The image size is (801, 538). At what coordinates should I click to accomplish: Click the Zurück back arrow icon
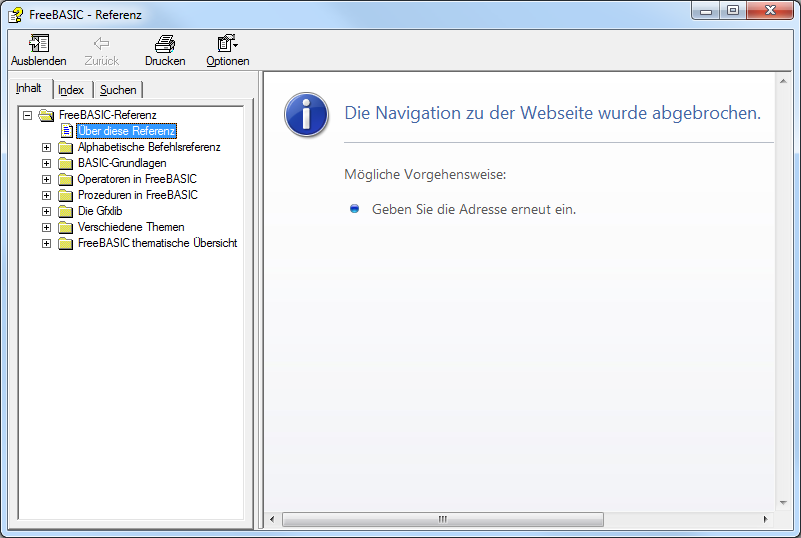pyautogui.click(x=102, y=44)
